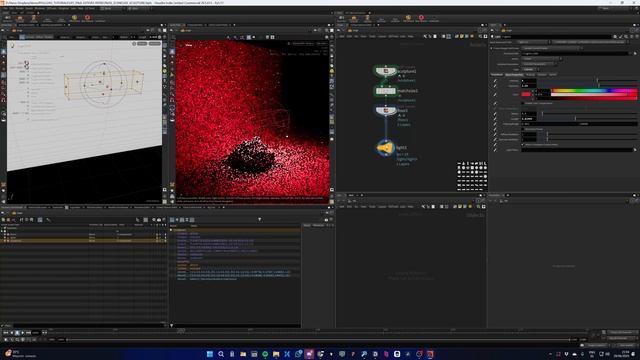Screen dimensions: 640x360
Task: Click the filter funnel icon in details panel
Action: pyautogui.click(x=260, y=220)
